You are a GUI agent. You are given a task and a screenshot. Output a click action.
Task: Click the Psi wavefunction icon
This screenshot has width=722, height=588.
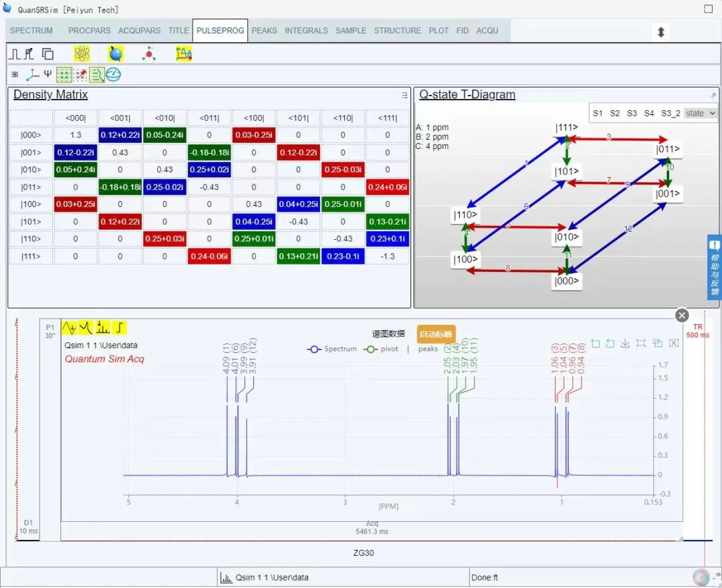pyautogui.click(x=47, y=74)
